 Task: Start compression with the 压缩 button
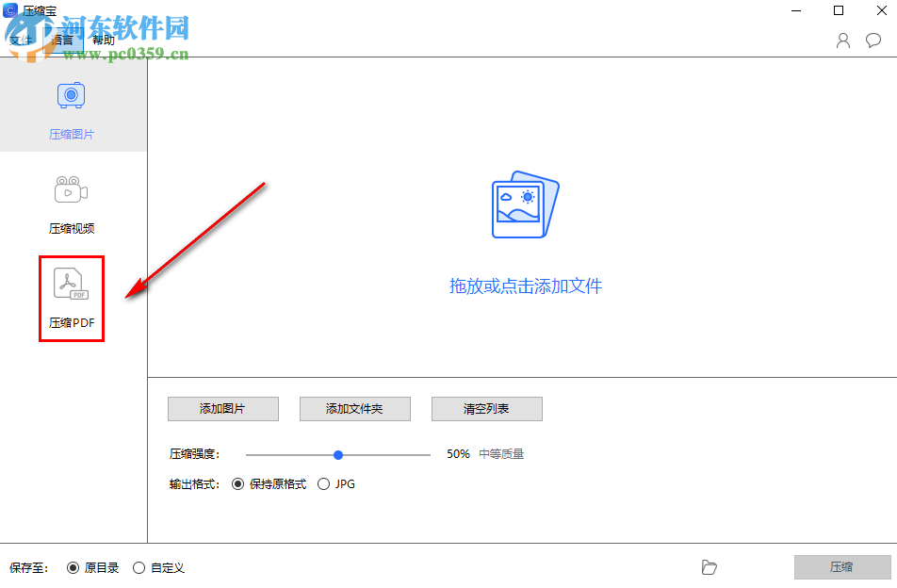pyautogui.click(x=843, y=566)
